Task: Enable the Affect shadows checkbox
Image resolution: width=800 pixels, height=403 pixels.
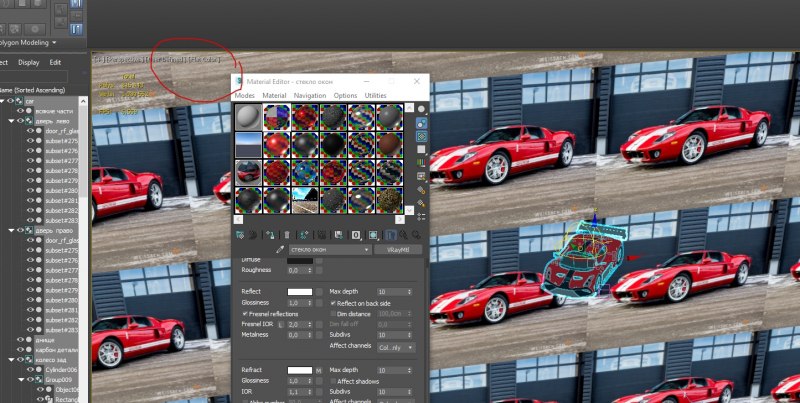Action: [333, 381]
